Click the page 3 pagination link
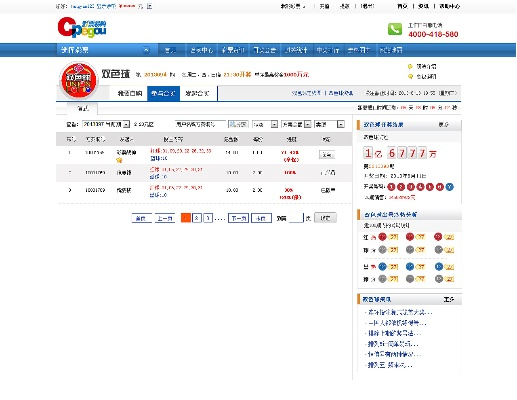 tap(208, 218)
